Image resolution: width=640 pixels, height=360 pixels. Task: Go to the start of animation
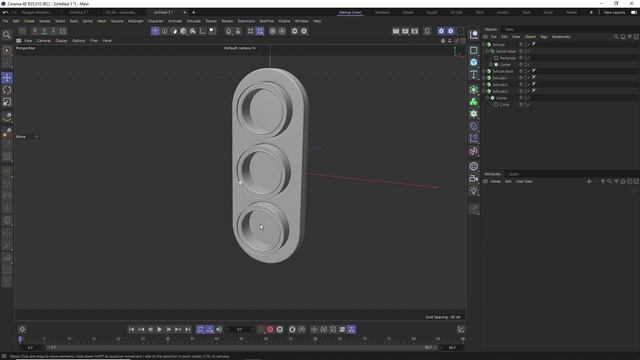tap(131, 329)
